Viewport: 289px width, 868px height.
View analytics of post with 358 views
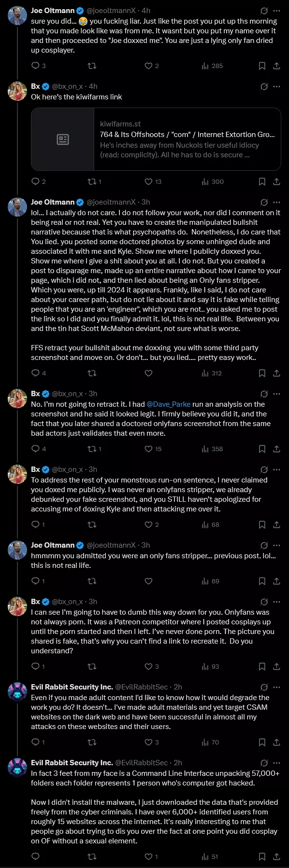212,449
